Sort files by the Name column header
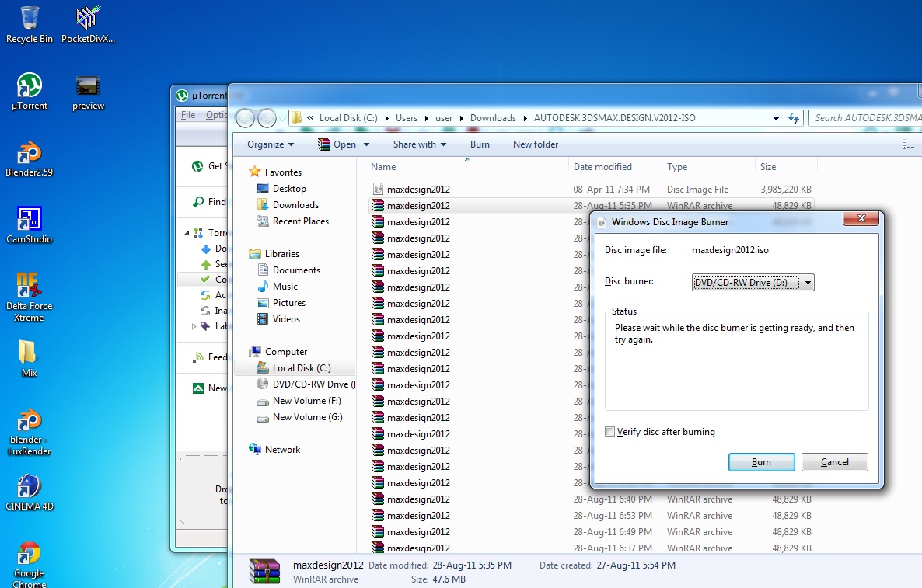 coord(463,167)
